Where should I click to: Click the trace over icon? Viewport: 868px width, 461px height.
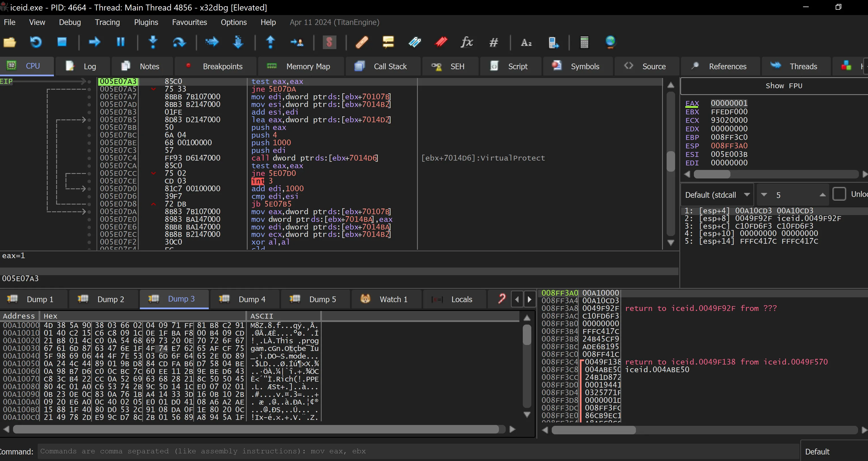(238, 42)
